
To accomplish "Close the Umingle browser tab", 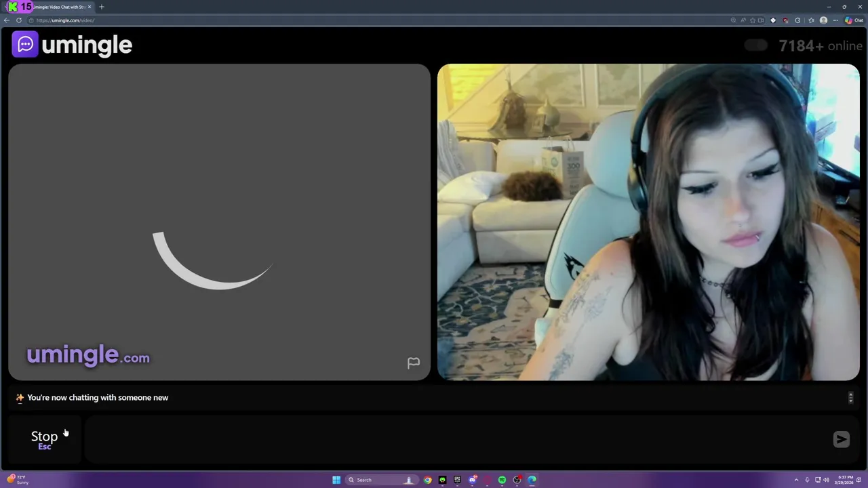I will [x=89, y=7].
